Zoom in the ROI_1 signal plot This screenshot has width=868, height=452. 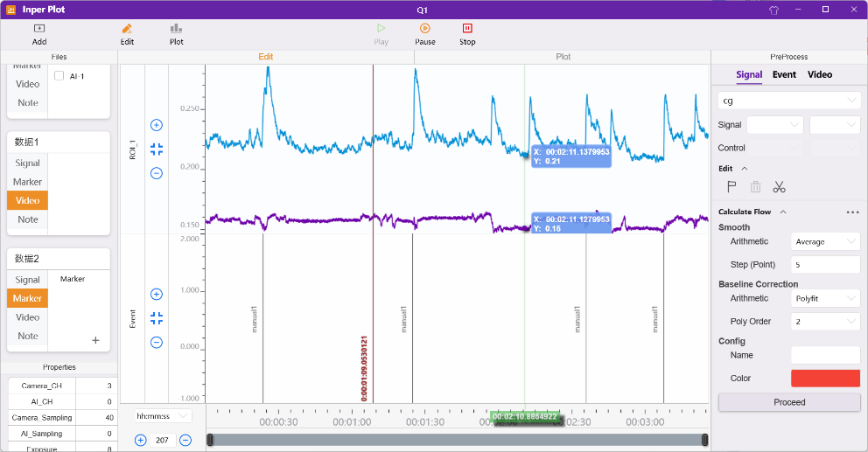tap(157, 125)
